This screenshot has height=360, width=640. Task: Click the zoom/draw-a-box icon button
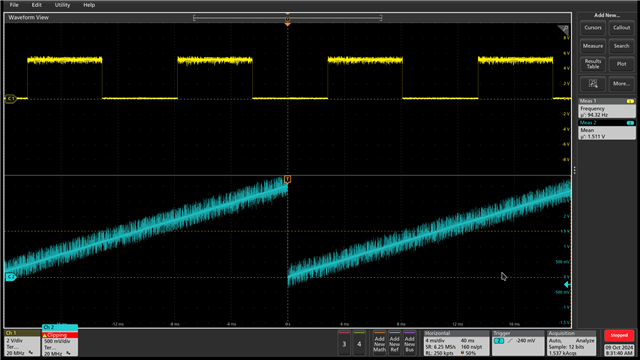click(593, 84)
